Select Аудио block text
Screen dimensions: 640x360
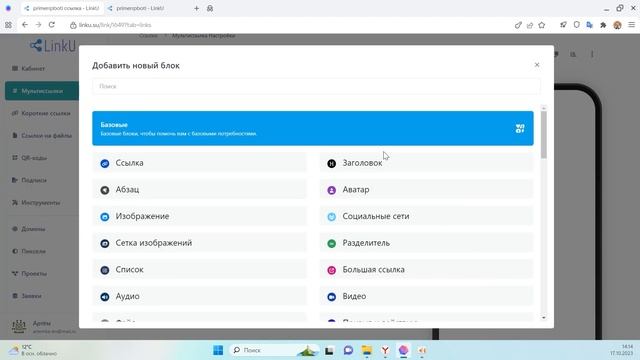(x=127, y=296)
